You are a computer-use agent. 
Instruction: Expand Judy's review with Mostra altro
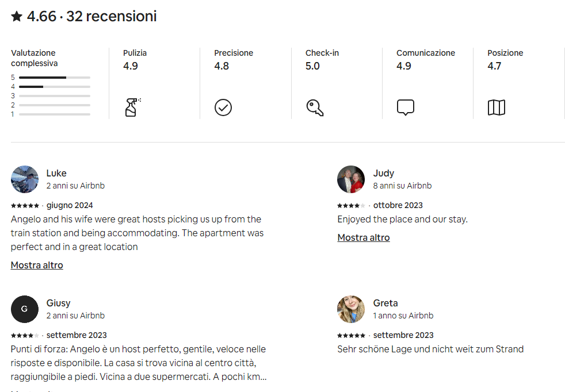click(364, 237)
